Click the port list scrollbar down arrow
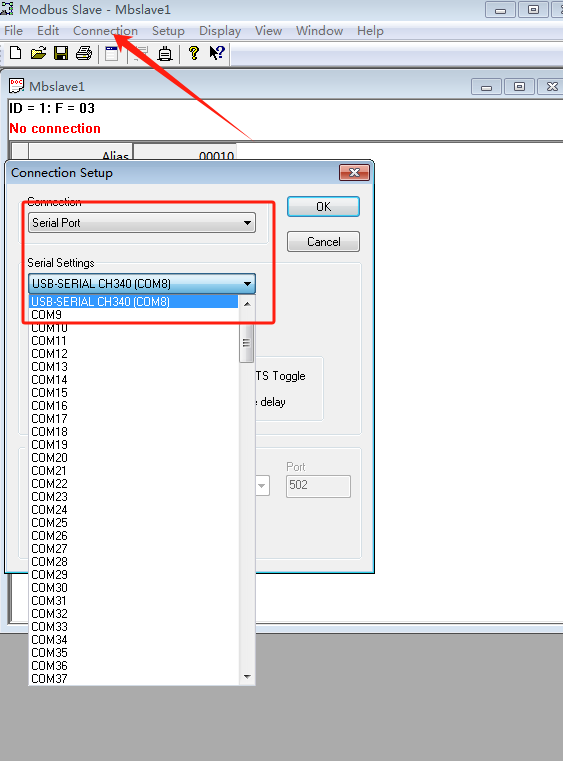This screenshot has width=563, height=761. 247,677
